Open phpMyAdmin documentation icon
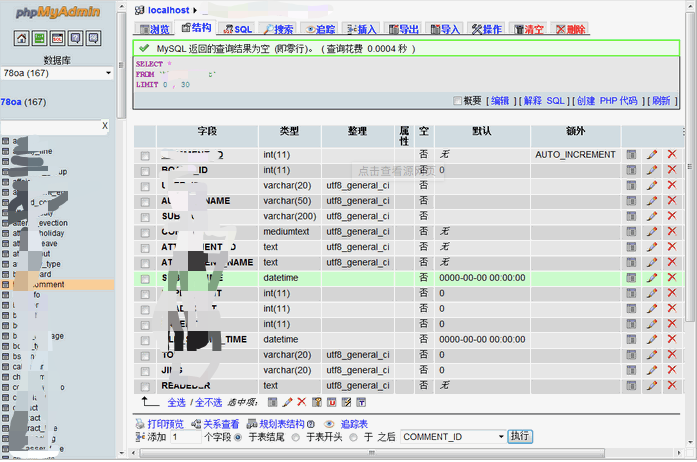 76,38
